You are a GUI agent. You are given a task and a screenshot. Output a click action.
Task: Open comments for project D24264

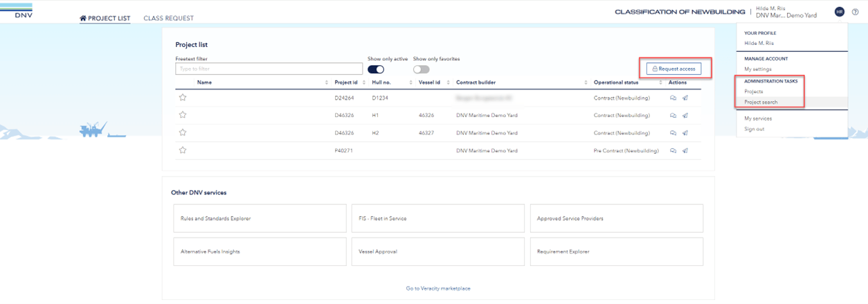pos(673,98)
